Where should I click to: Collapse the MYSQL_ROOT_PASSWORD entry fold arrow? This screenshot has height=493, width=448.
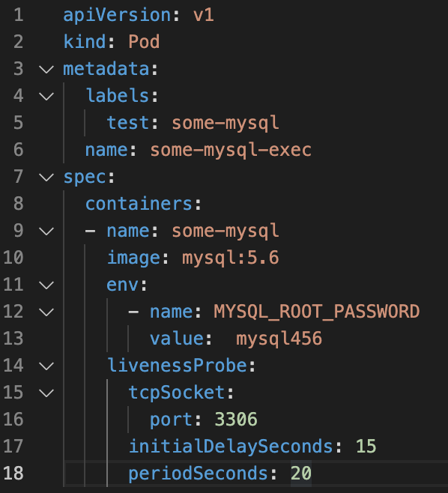tap(46, 312)
